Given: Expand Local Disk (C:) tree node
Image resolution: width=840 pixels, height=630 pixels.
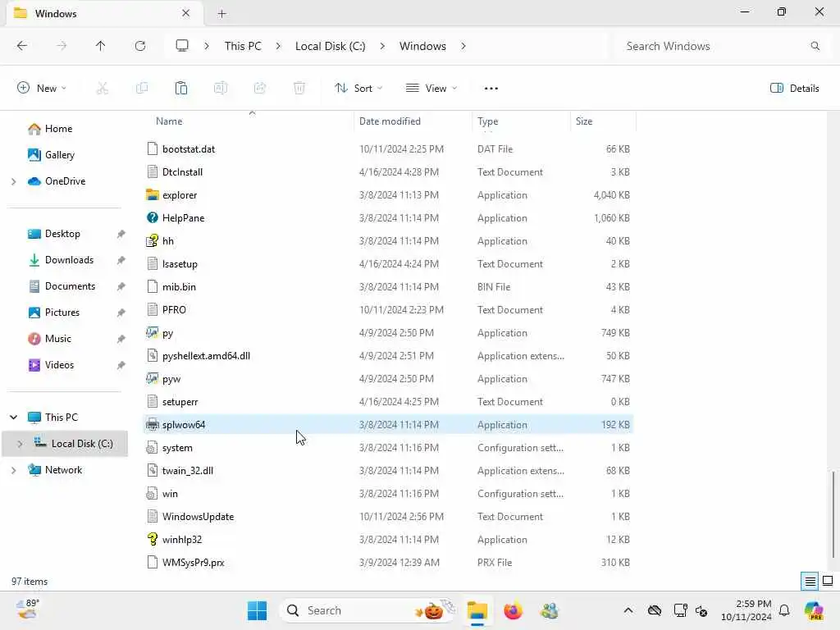Looking at the screenshot, I should (x=20, y=444).
